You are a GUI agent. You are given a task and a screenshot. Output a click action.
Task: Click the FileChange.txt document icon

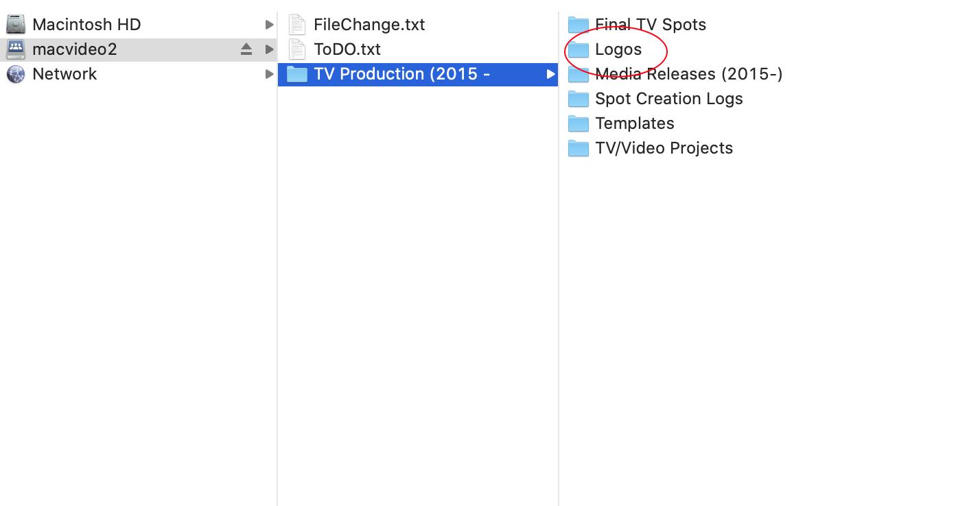click(x=297, y=25)
